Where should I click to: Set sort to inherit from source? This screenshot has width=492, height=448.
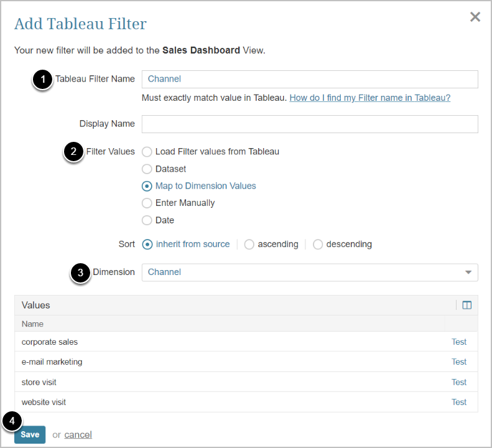(x=147, y=245)
